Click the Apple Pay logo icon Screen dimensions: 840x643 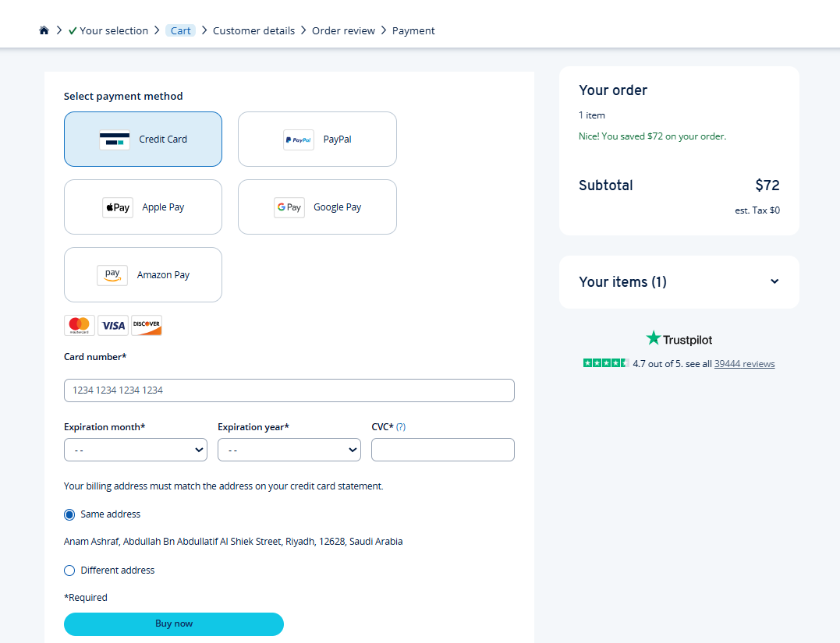pos(118,207)
